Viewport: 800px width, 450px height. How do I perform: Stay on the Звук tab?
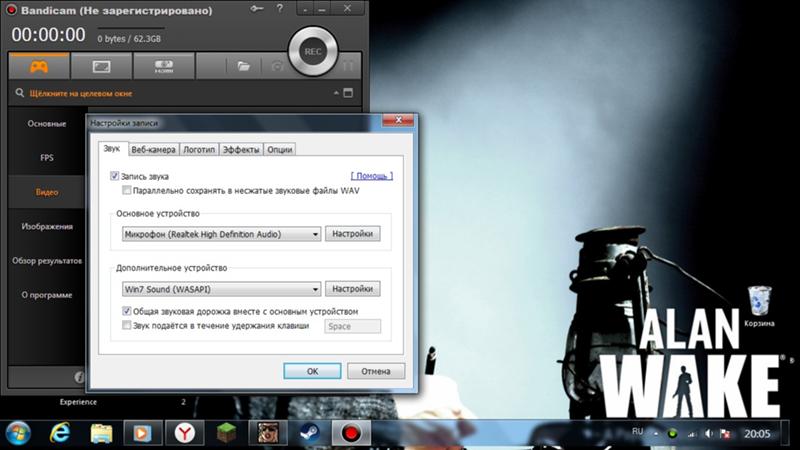point(112,148)
